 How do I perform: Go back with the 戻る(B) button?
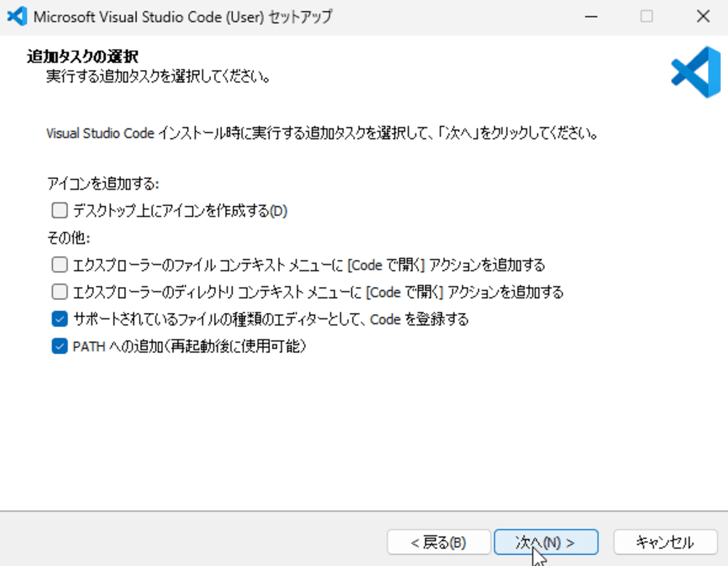tap(438, 542)
